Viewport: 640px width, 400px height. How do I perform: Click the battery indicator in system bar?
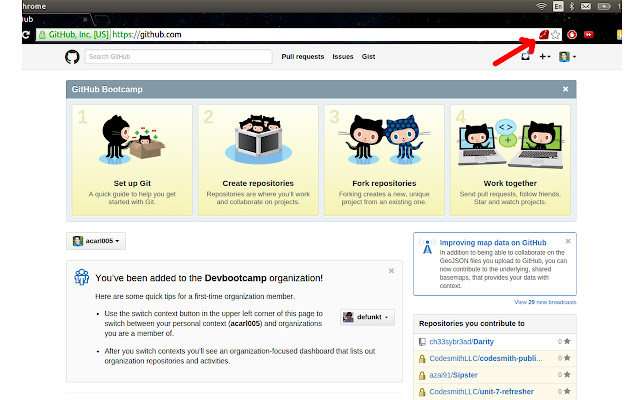[604, 6]
